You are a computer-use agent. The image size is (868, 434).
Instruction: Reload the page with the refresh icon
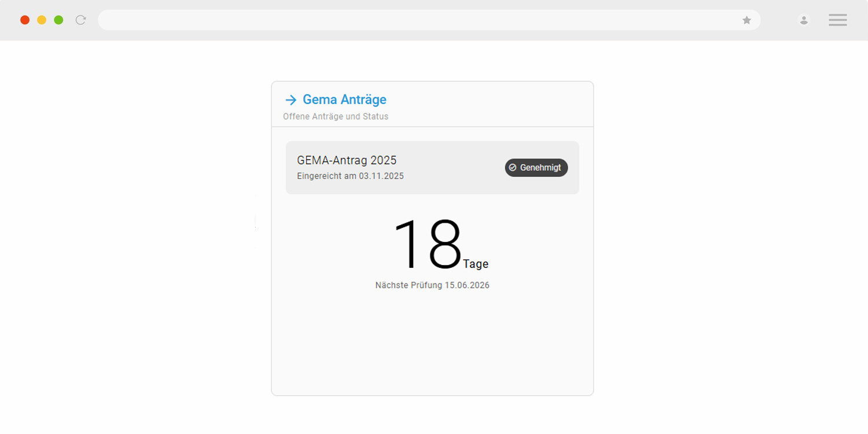tap(81, 20)
